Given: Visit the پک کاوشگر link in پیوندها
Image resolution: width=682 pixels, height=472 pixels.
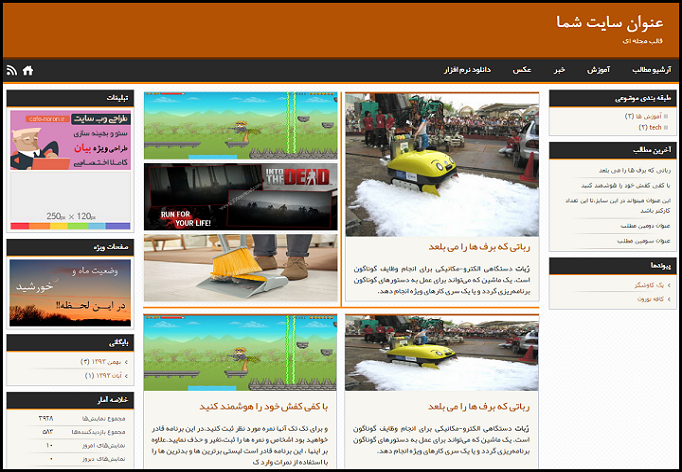Looking at the screenshot, I should 649,285.
